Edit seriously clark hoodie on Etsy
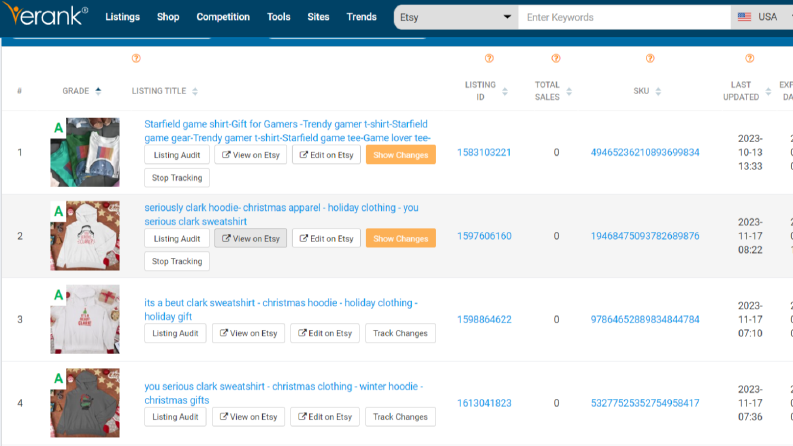 pyautogui.click(x=326, y=238)
